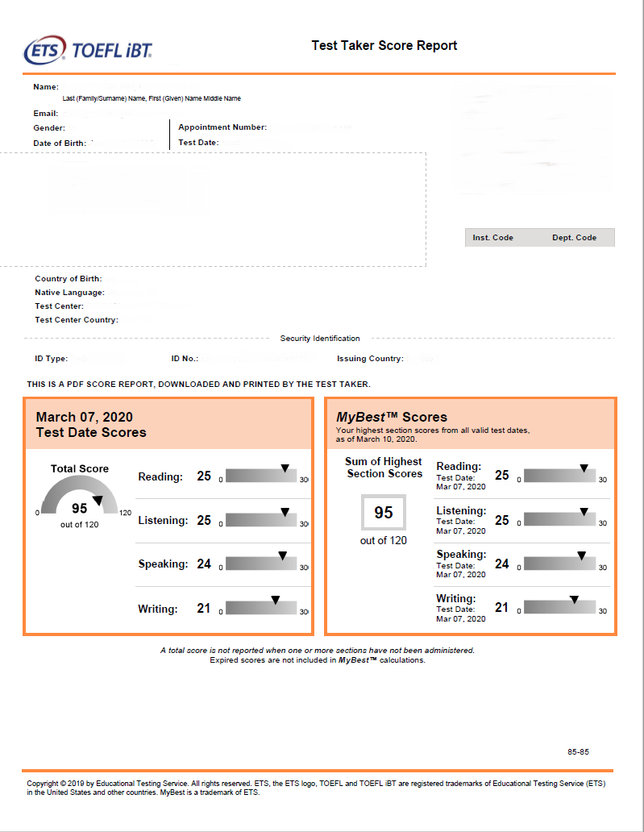Image resolution: width=644 pixels, height=832 pixels.
Task: Click Speaking score bar in MyBest Scores
Action: coord(559,562)
